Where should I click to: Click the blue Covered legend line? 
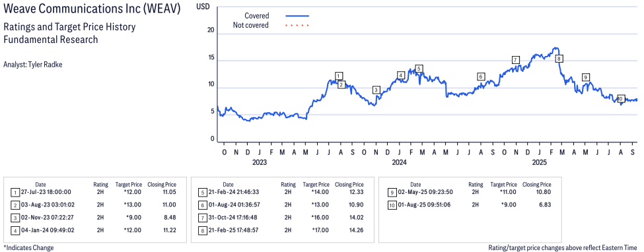[x=297, y=16]
